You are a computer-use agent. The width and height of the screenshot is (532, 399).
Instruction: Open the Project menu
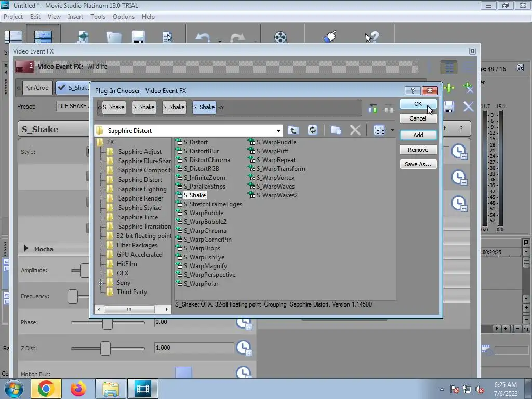13,16
